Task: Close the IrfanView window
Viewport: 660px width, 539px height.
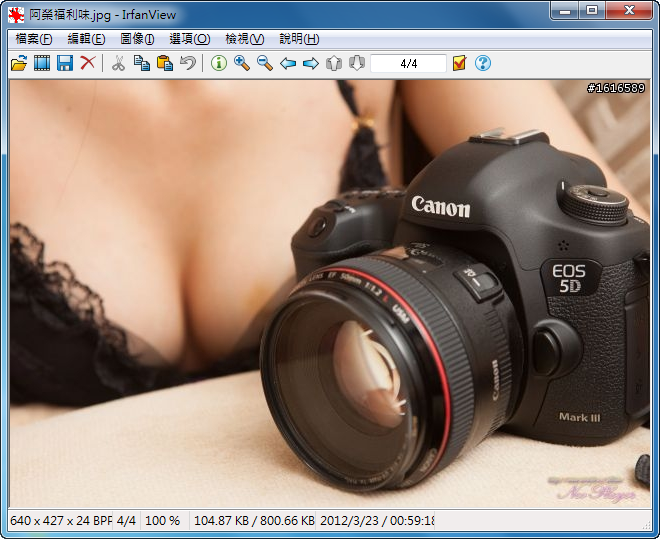Action: [629, 11]
